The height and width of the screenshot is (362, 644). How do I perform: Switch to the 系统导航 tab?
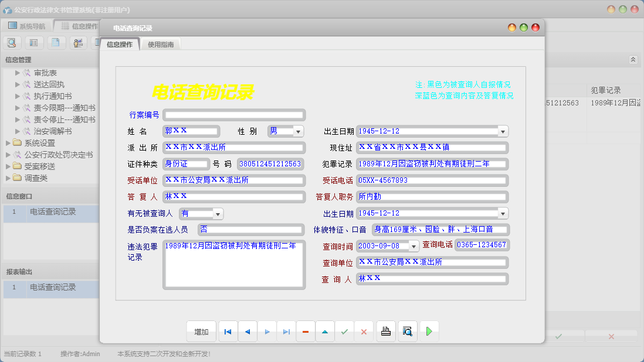[x=26, y=26]
